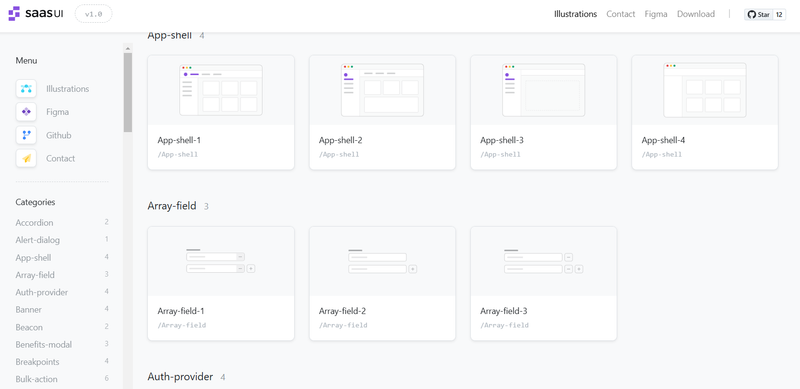Open the App-shell-3 illustration thumbnail
The height and width of the screenshot is (389, 800).
click(543, 90)
